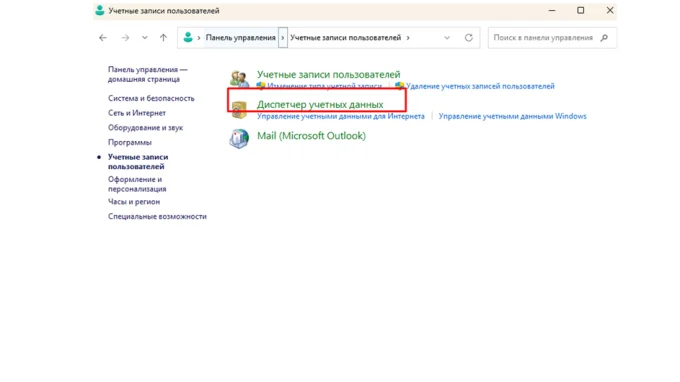The width and height of the screenshot is (680, 382).
Task: Select 'Учетные записи пользователей' breadcrumb segment
Action: point(346,38)
